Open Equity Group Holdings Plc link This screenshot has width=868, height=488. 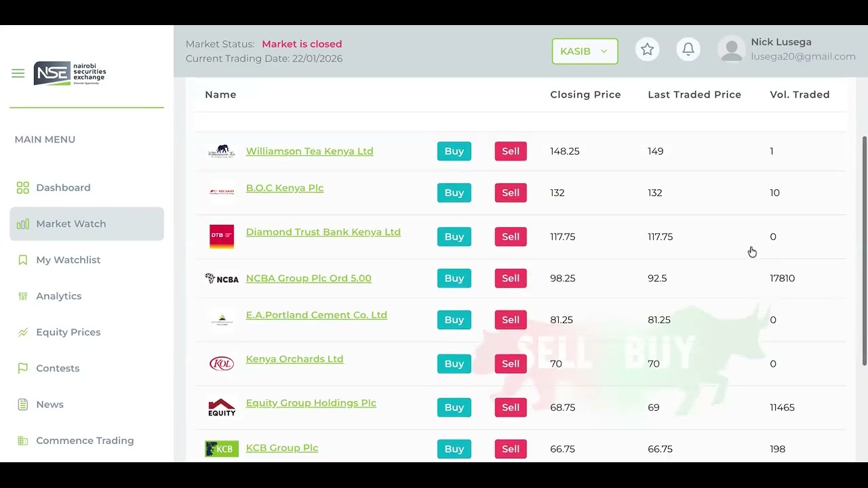pos(311,403)
